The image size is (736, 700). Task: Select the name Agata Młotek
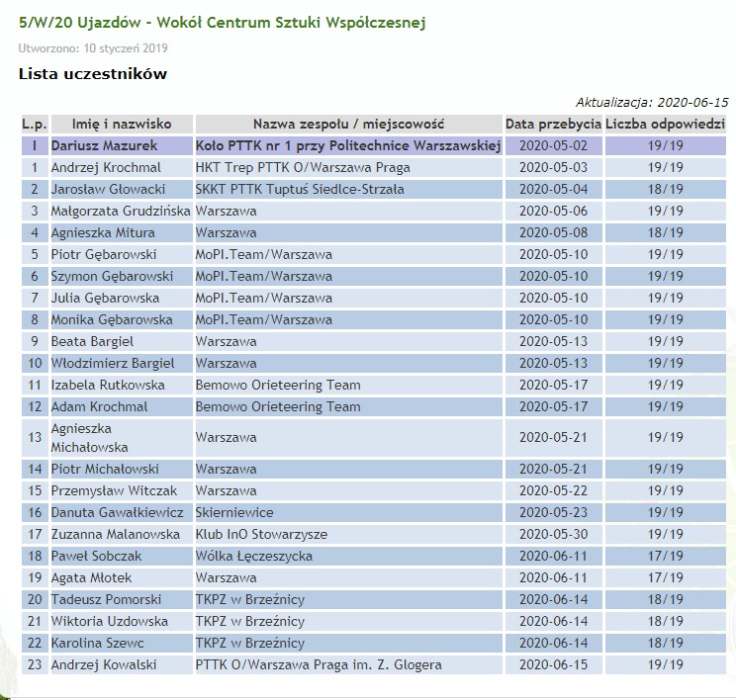point(92,578)
